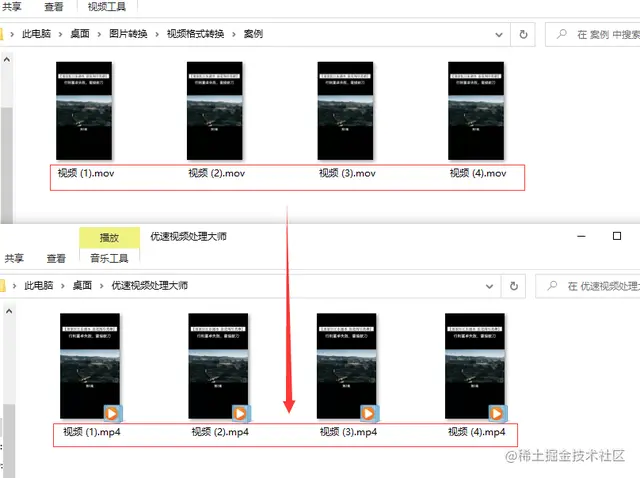Click player badge icon on 视频 (3).mp4
This screenshot has height=478, width=640.
pyautogui.click(x=369, y=413)
